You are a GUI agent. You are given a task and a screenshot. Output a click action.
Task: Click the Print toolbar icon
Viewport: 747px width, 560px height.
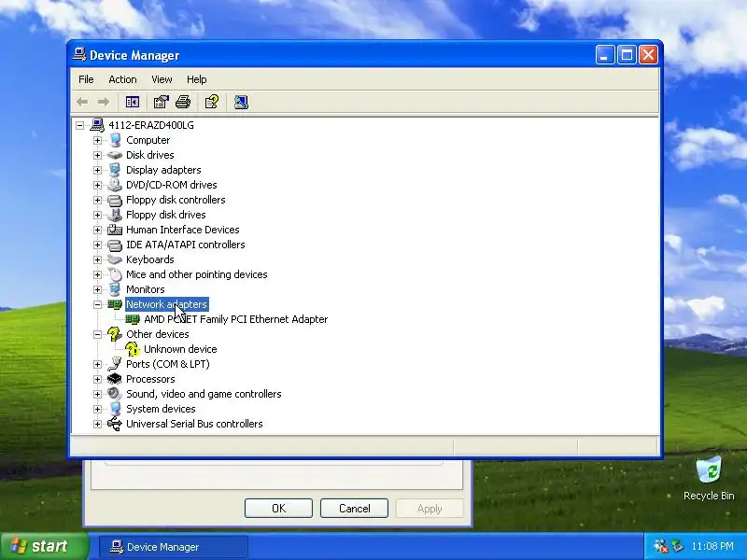(183, 102)
